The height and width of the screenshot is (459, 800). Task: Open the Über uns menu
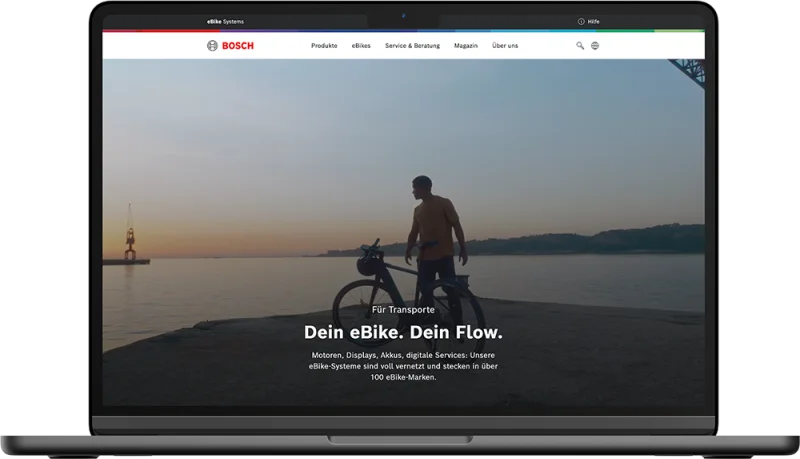(505, 46)
